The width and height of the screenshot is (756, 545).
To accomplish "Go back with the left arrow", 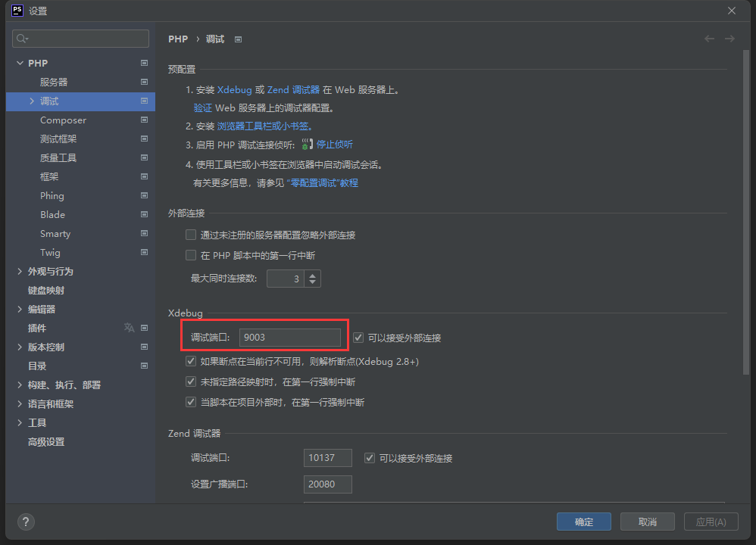I will (709, 39).
